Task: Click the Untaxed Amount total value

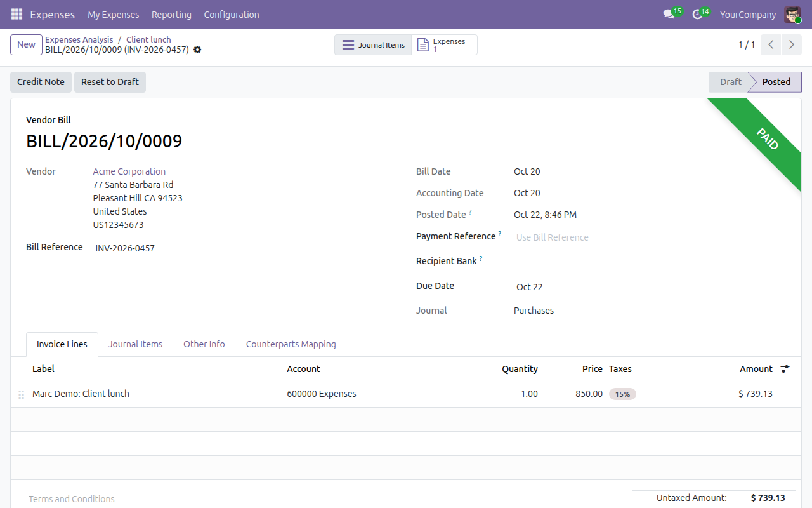Action: [768, 498]
